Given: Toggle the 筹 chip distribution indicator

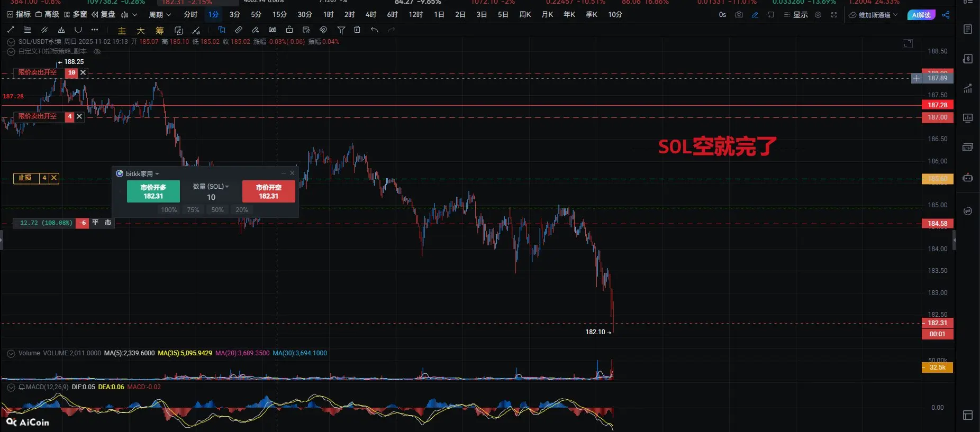Looking at the screenshot, I should click(x=160, y=31).
